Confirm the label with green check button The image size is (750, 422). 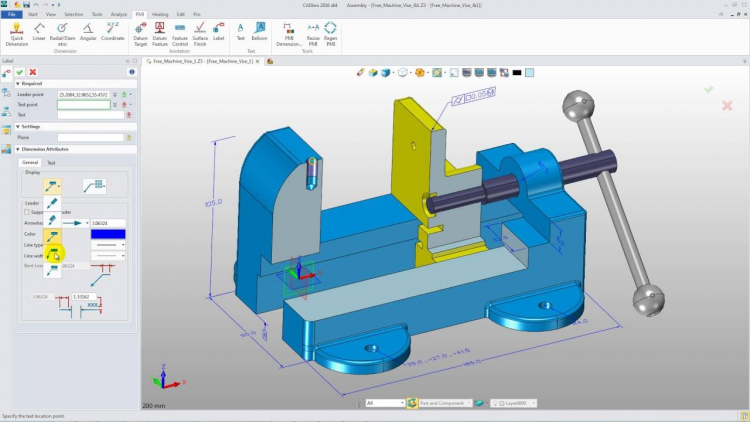point(20,72)
